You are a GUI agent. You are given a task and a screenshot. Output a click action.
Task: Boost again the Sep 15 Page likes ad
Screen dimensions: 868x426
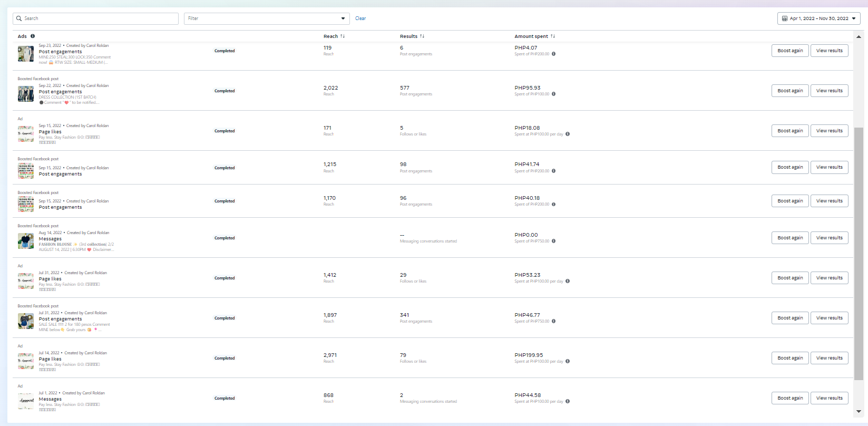click(x=790, y=131)
